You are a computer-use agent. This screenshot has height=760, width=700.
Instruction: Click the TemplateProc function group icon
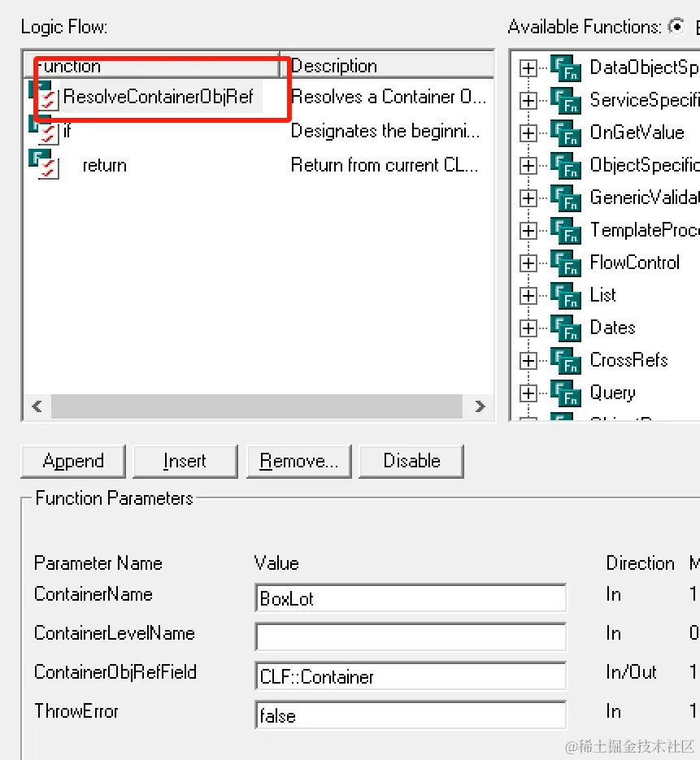click(566, 230)
